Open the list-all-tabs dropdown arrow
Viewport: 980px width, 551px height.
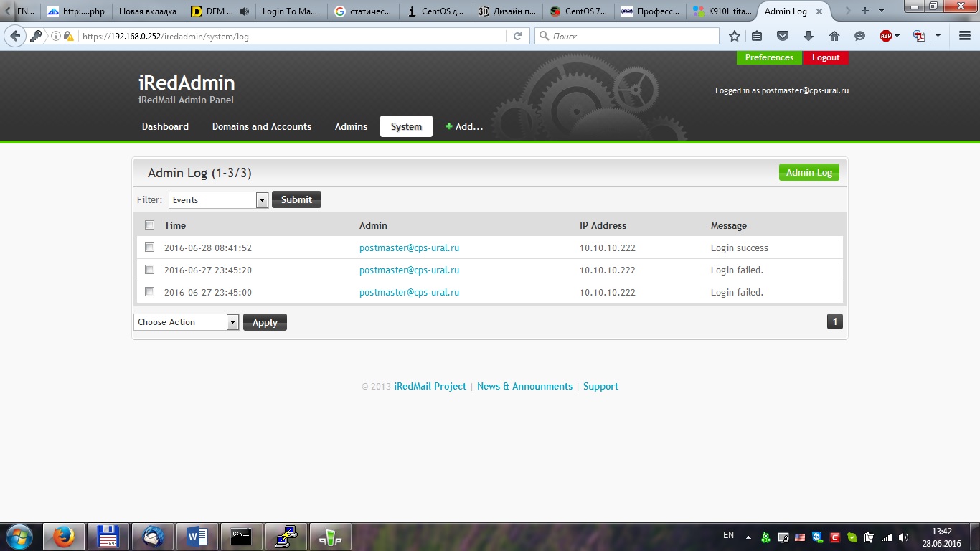[883, 11]
